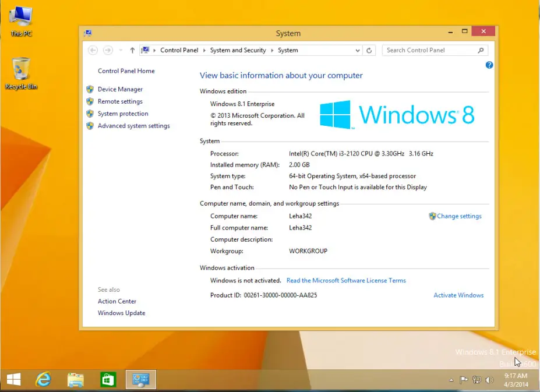
Task: Show hidden tray icons arrow
Action: [x=451, y=380]
